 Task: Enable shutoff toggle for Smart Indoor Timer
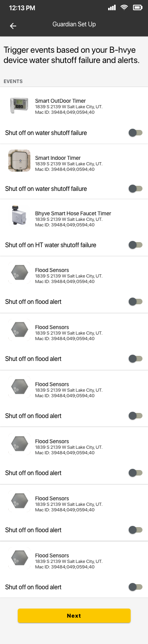click(135, 189)
